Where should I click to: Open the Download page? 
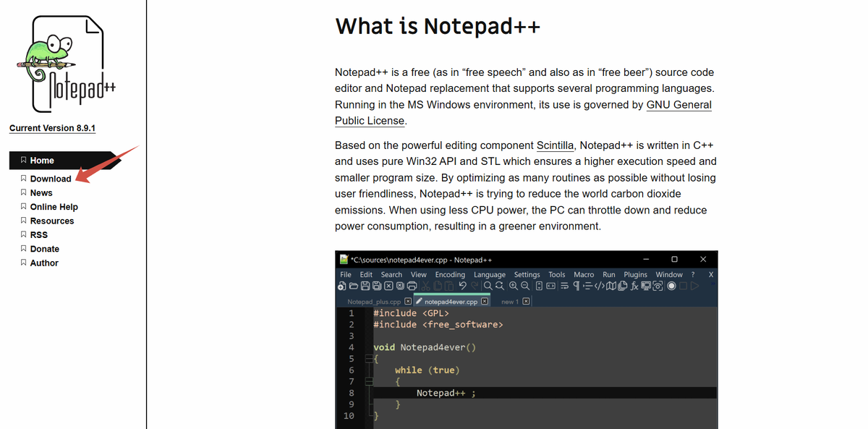[x=48, y=178]
